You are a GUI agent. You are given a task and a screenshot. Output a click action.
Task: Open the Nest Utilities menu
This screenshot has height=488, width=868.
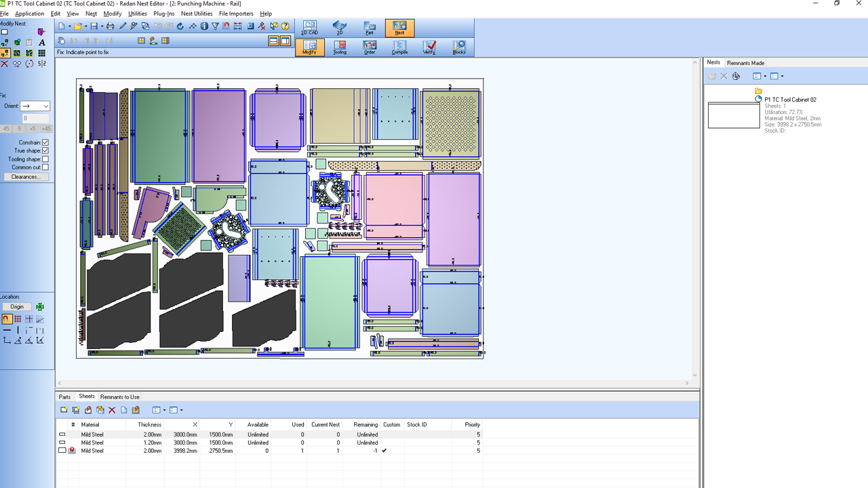(197, 14)
